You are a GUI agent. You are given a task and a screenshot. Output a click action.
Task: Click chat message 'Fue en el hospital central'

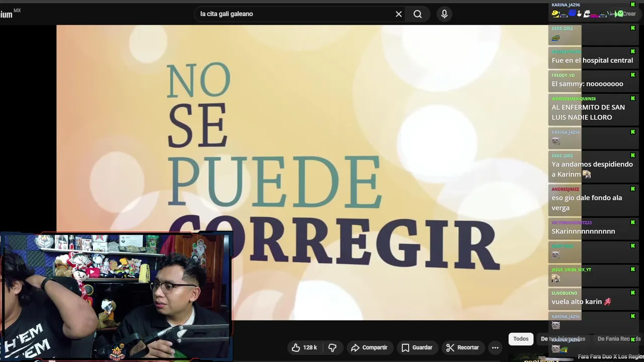(592, 60)
